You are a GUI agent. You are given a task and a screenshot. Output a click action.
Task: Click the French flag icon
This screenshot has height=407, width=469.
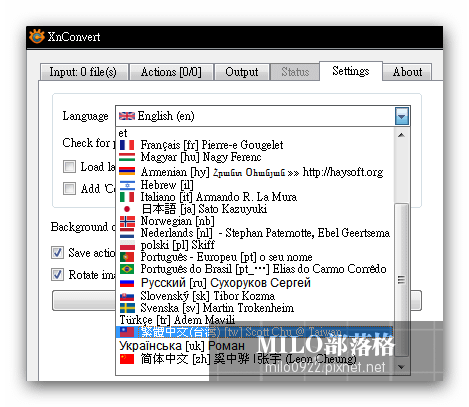coord(127,145)
